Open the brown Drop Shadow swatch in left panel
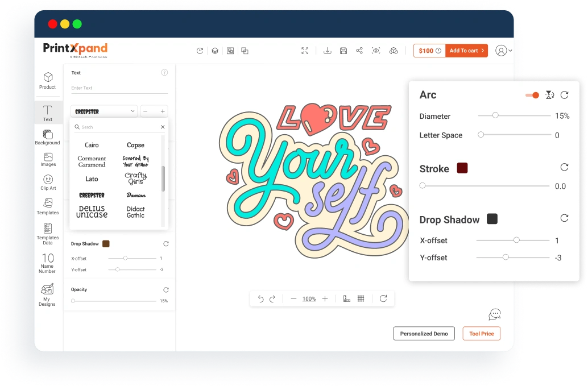The height and width of the screenshot is (386, 588). tap(106, 243)
